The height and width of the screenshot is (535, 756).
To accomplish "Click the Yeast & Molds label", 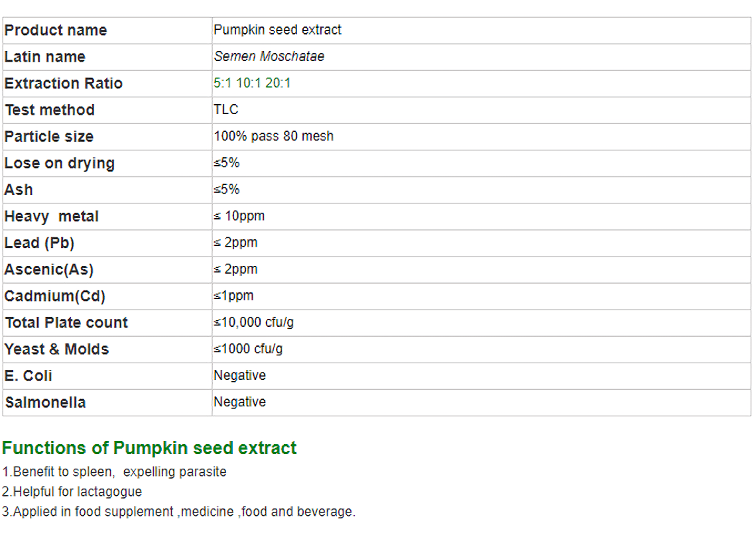I will (57, 349).
